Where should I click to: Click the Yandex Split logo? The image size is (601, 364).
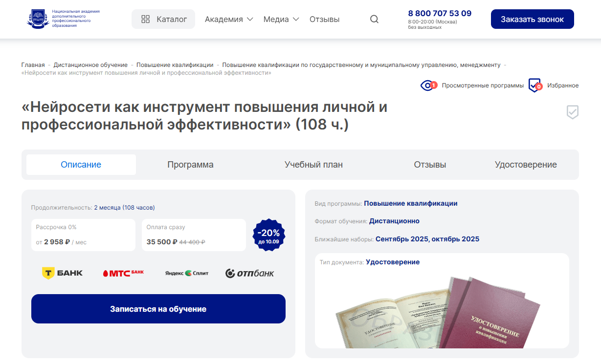coord(187,273)
